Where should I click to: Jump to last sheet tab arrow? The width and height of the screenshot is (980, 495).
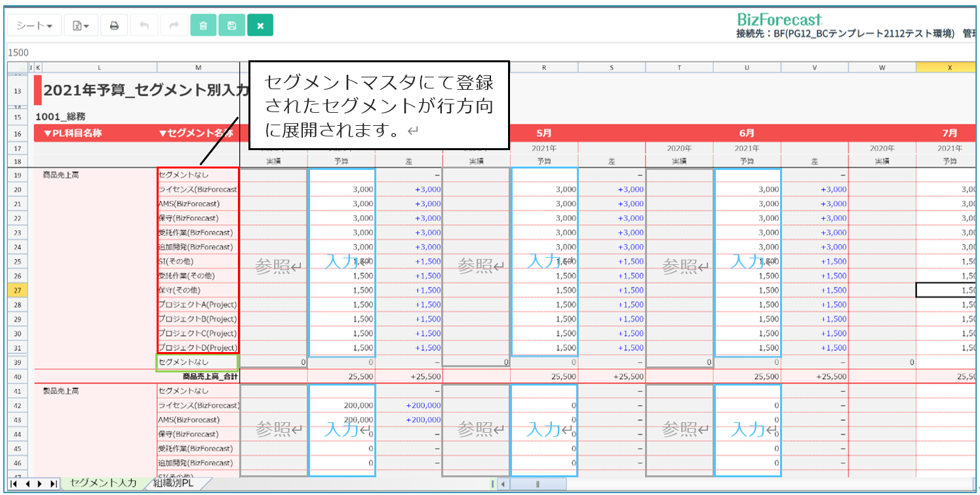[x=53, y=484]
